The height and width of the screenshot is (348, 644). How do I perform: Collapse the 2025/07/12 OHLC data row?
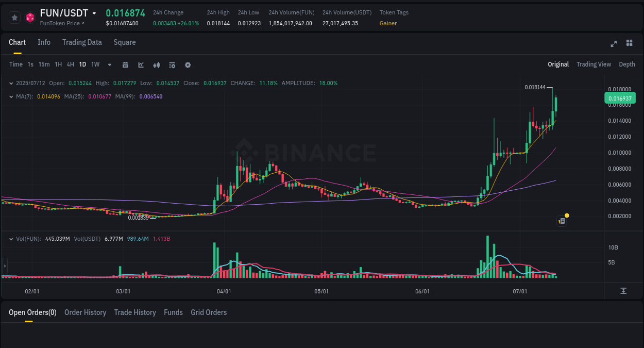point(11,82)
